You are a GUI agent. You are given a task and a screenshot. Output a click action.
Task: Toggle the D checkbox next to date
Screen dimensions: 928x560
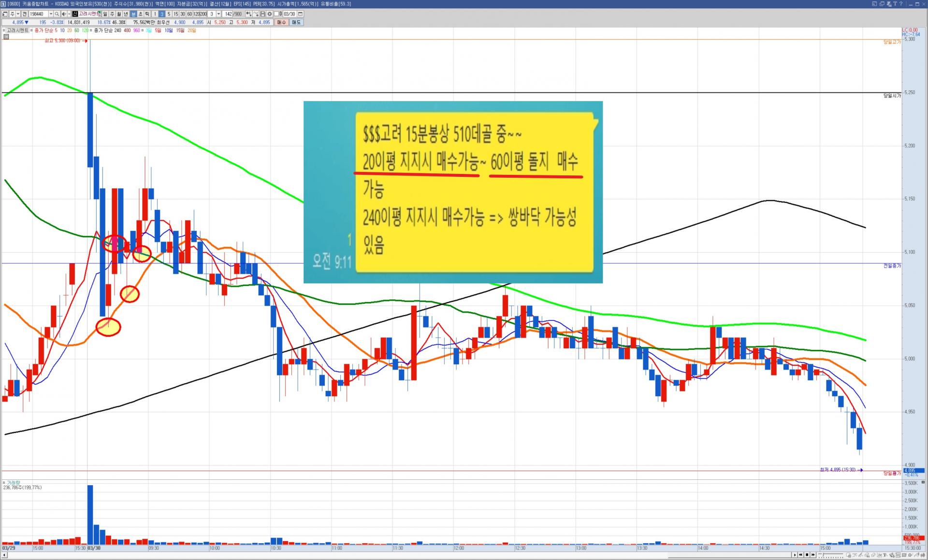point(276,14)
